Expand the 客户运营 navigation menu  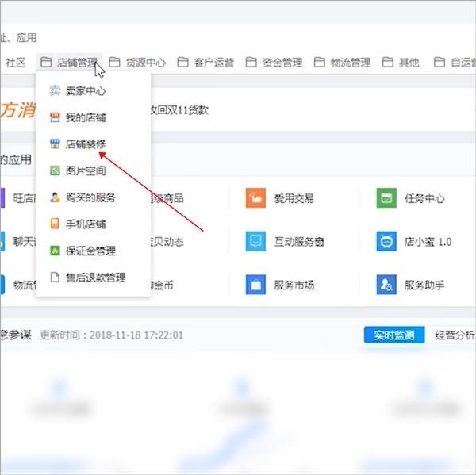click(x=205, y=62)
